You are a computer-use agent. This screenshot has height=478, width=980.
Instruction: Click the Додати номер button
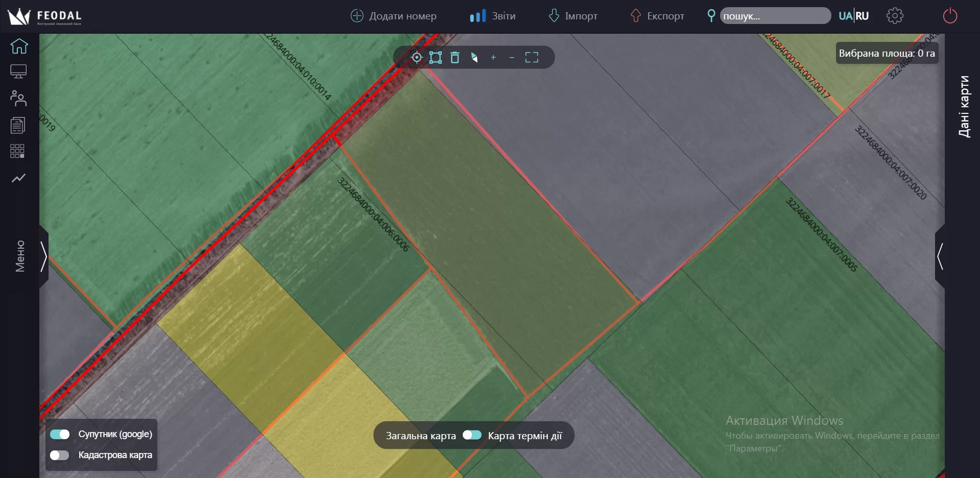click(394, 16)
